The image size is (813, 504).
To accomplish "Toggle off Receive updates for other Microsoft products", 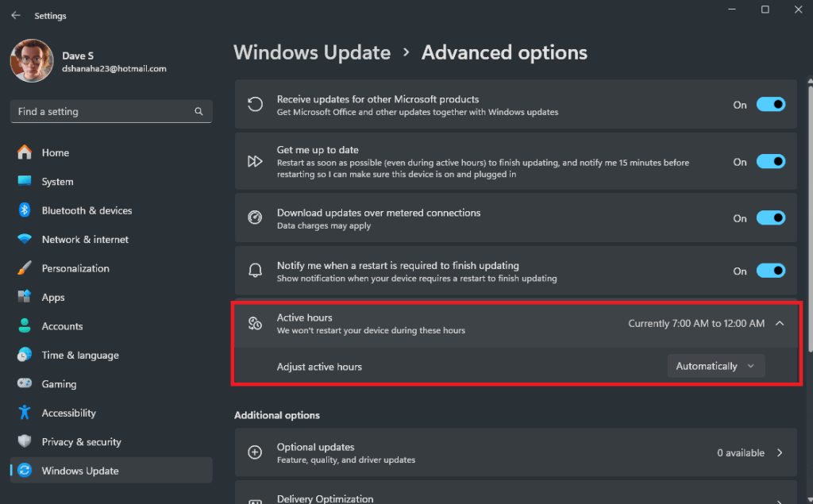I will tap(769, 104).
